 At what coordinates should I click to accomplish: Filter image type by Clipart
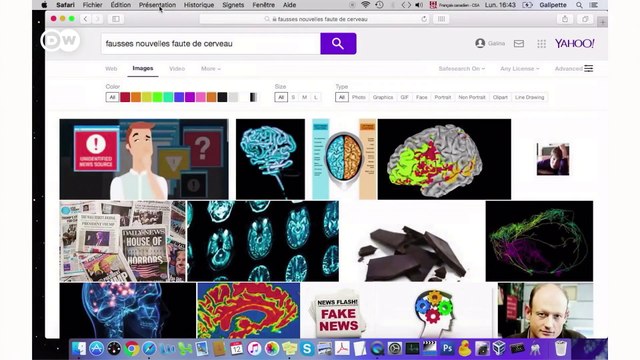pyautogui.click(x=500, y=97)
